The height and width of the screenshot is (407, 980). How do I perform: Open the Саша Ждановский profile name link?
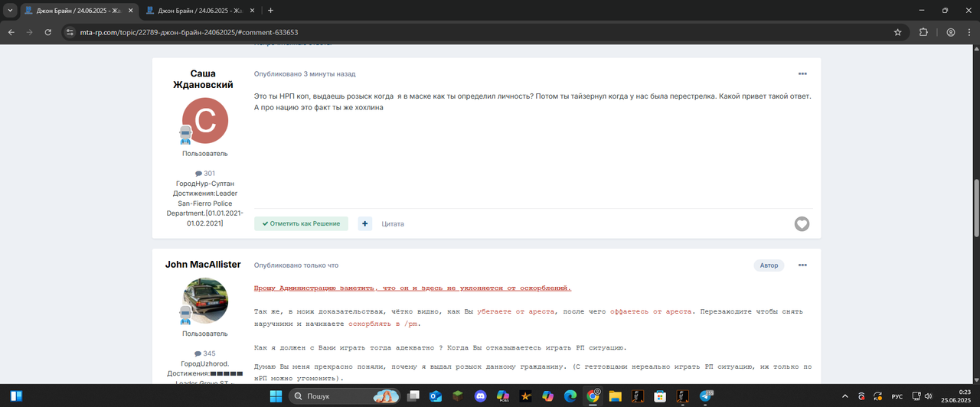pyautogui.click(x=202, y=80)
